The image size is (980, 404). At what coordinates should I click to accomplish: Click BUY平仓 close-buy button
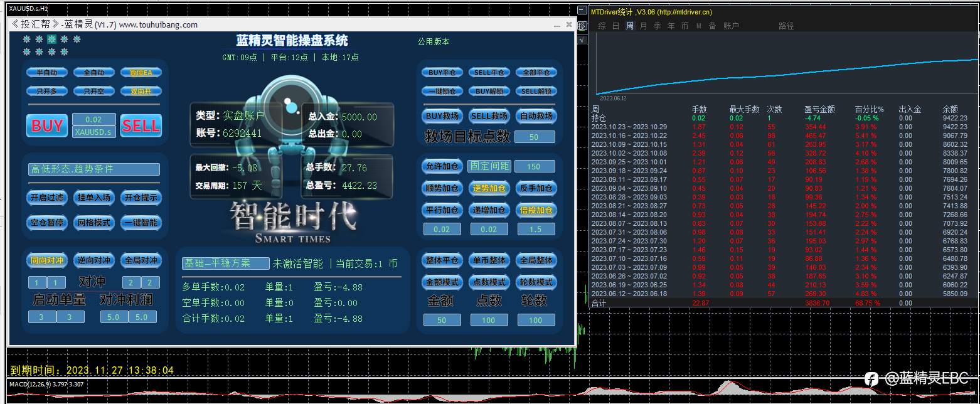click(x=442, y=72)
